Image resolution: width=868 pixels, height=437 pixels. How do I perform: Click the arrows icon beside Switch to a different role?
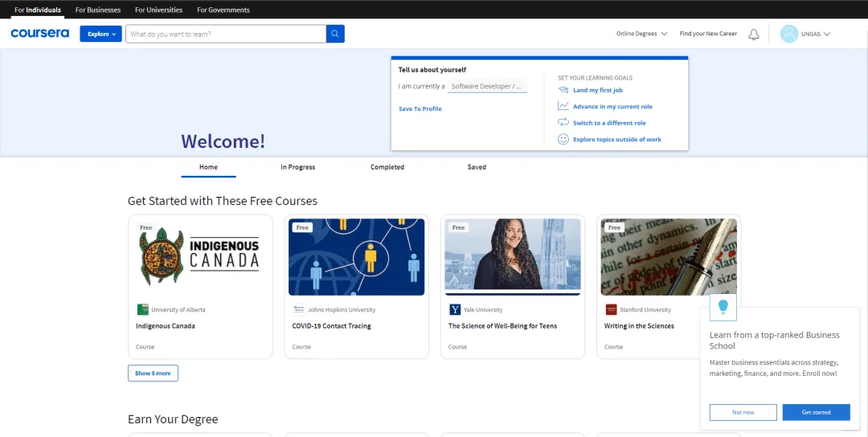point(563,122)
